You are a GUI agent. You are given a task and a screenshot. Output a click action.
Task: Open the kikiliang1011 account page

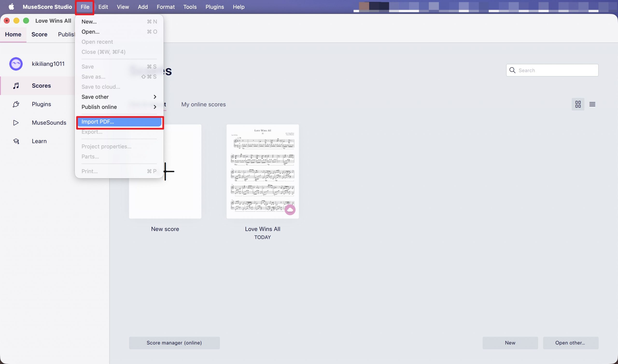point(48,64)
